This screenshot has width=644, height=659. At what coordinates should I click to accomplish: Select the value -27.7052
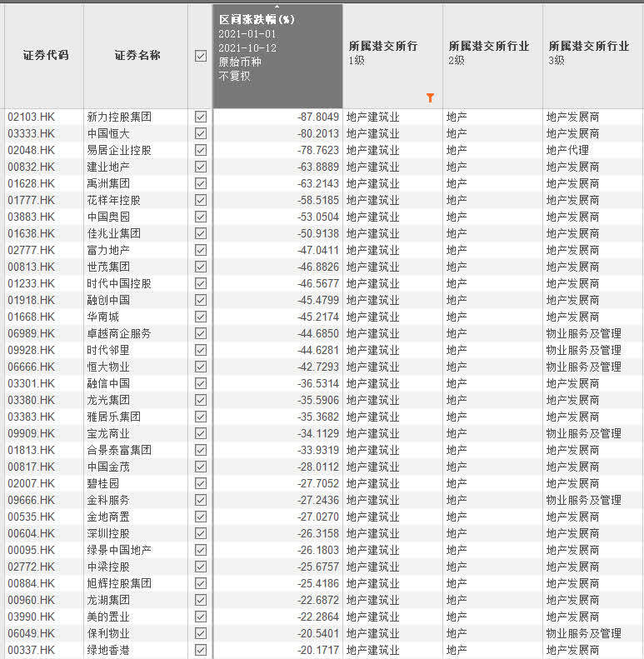pos(317,483)
